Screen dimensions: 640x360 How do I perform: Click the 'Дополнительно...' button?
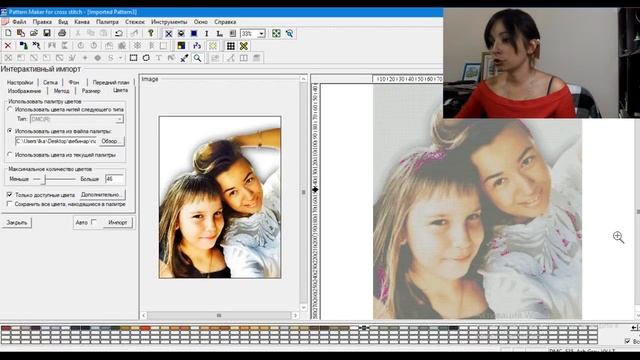click(x=102, y=195)
